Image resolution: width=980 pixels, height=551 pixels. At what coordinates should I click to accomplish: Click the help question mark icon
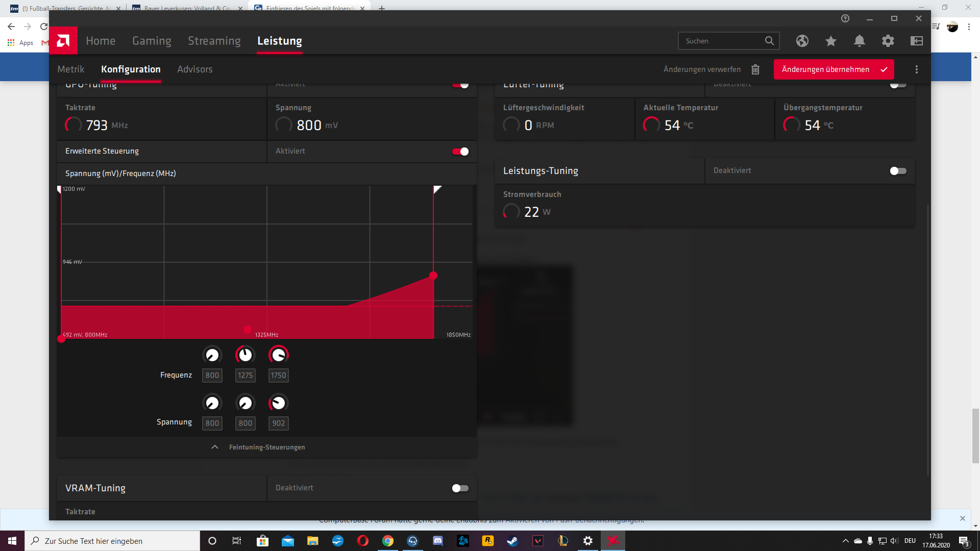click(x=845, y=18)
